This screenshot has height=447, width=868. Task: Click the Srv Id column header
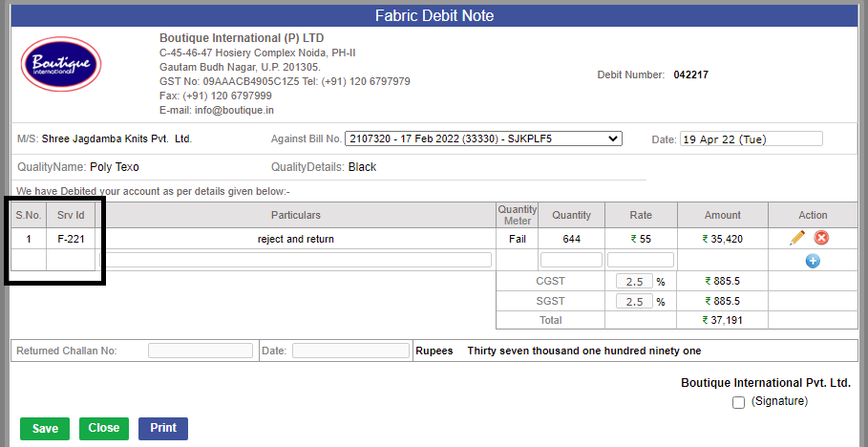[71, 215]
